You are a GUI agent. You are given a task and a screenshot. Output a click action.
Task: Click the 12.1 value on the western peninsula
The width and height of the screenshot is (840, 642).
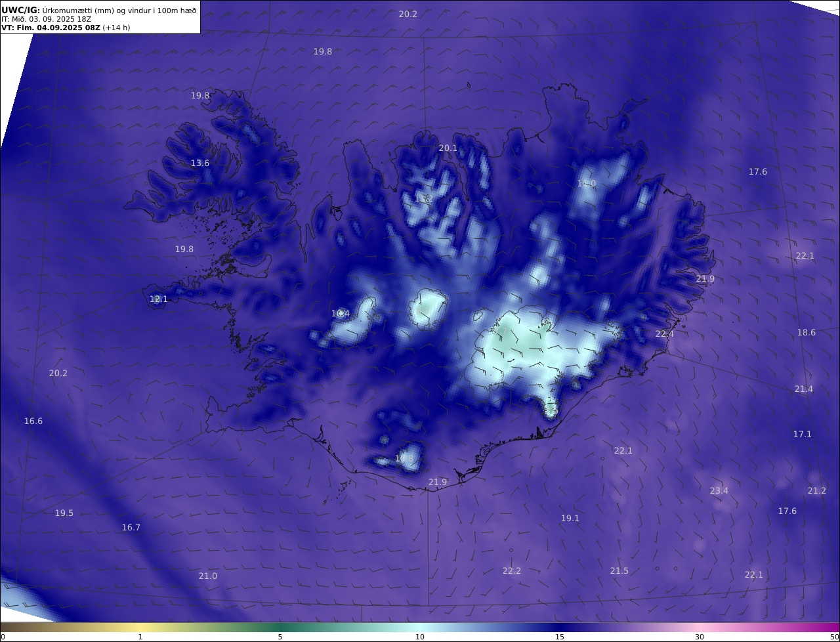[x=159, y=299]
